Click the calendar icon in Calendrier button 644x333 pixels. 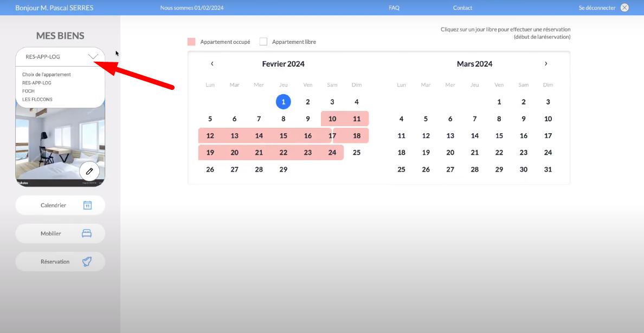tap(87, 205)
